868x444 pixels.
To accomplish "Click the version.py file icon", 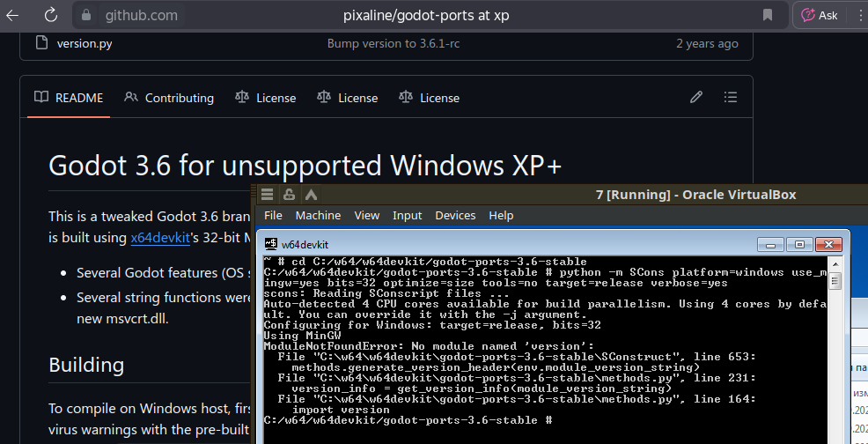I will [42, 42].
